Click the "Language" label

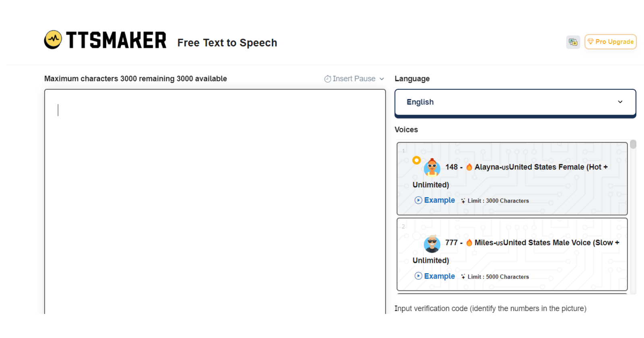tap(412, 79)
